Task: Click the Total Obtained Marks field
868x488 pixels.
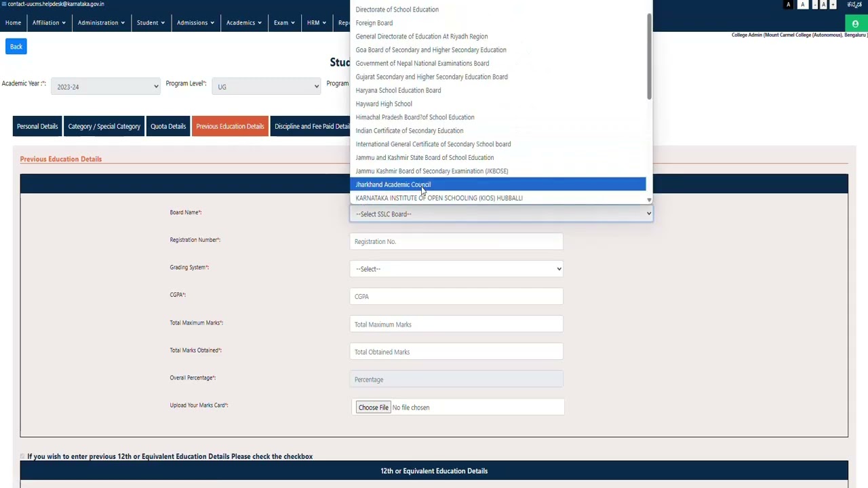Action: pos(456,352)
